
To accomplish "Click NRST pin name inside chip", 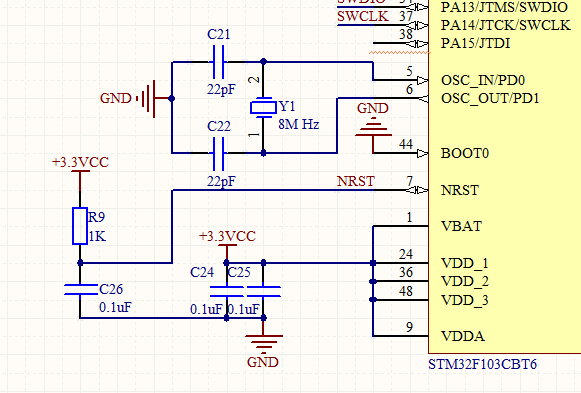I will [460, 190].
